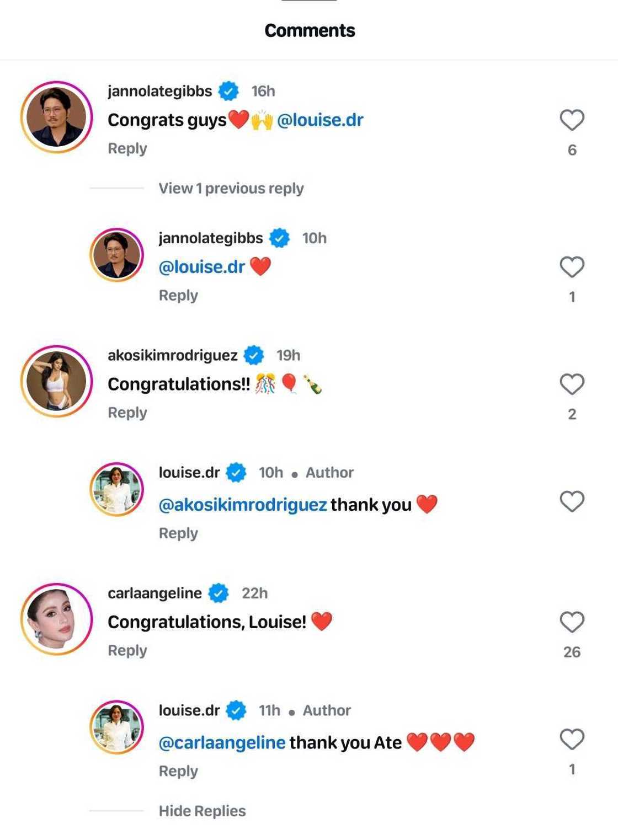Heart louise.dr's "thank you Ate" reply

click(572, 740)
